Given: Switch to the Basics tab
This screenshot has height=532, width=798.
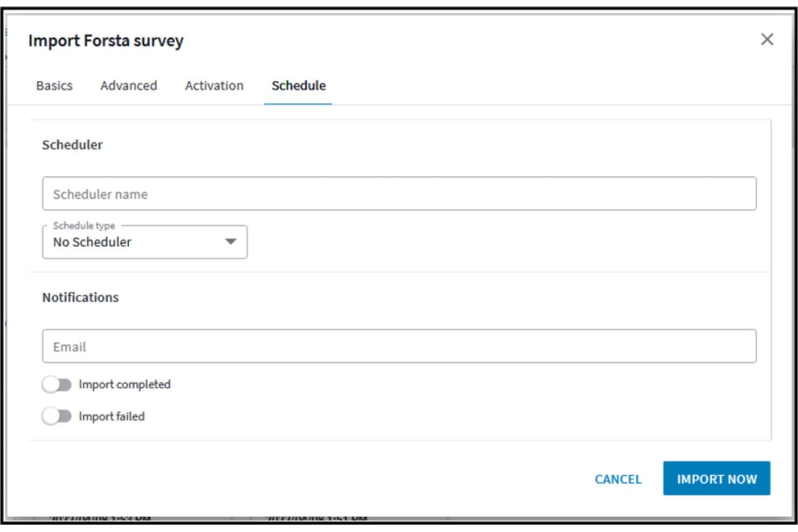Looking at the screenshot, I should coord(54,86).
